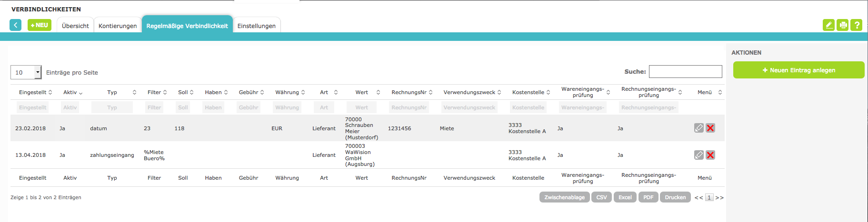Sort table by Kostenstelle column
Viewport: 868px width, 222px height.
pos(531,92)
